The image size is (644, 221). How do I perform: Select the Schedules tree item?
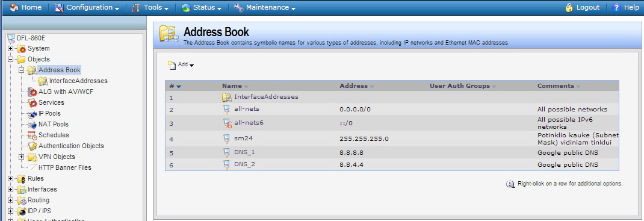click(x=54, y=135)
